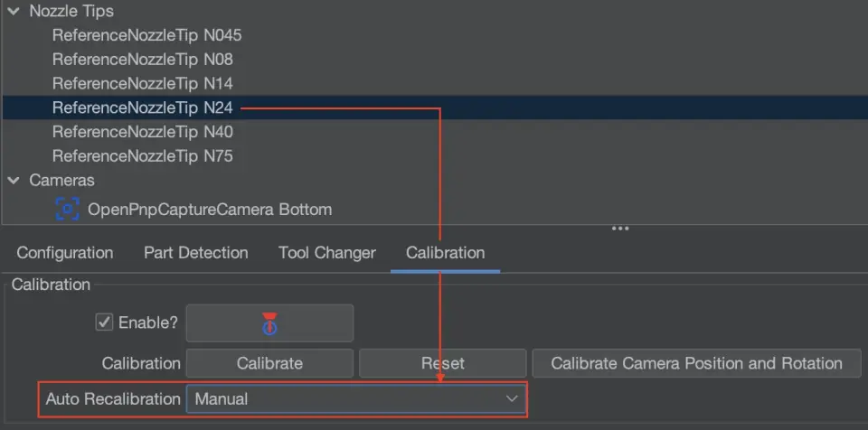This screenshot has height=430, width=868.
Task: Collapse the Nozzle Tips tree section
Action: pyautogui.click(x=14, y=12)
